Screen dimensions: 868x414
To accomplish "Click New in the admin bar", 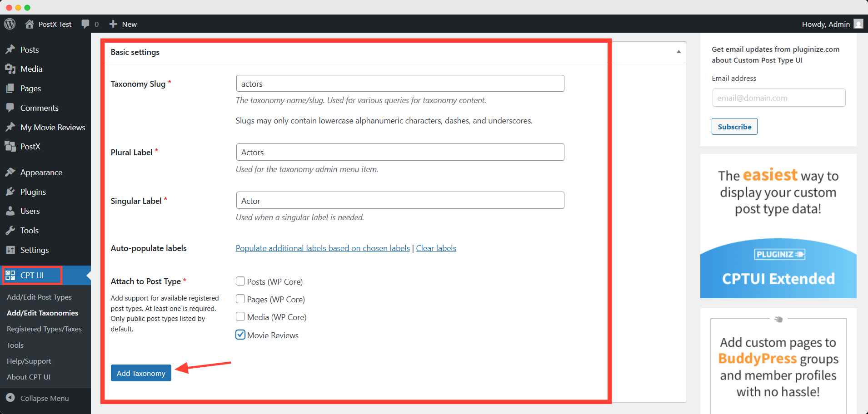I will [x=130, y=24].
